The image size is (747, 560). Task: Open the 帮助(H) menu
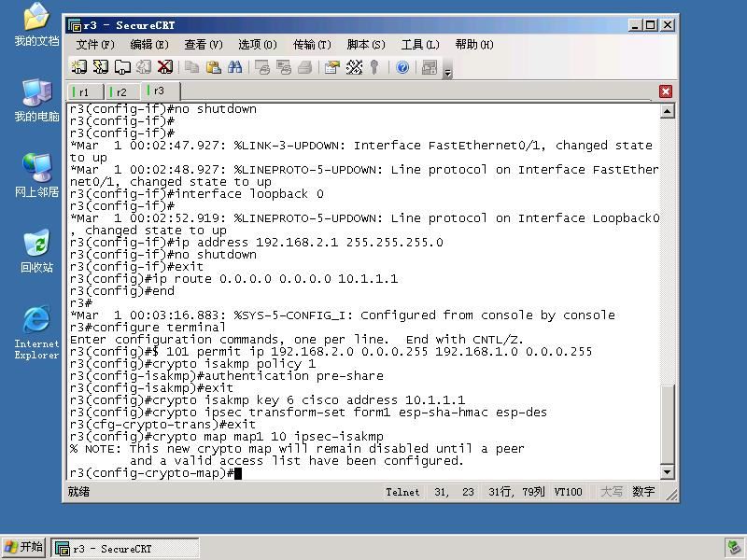tap(474, 45)
